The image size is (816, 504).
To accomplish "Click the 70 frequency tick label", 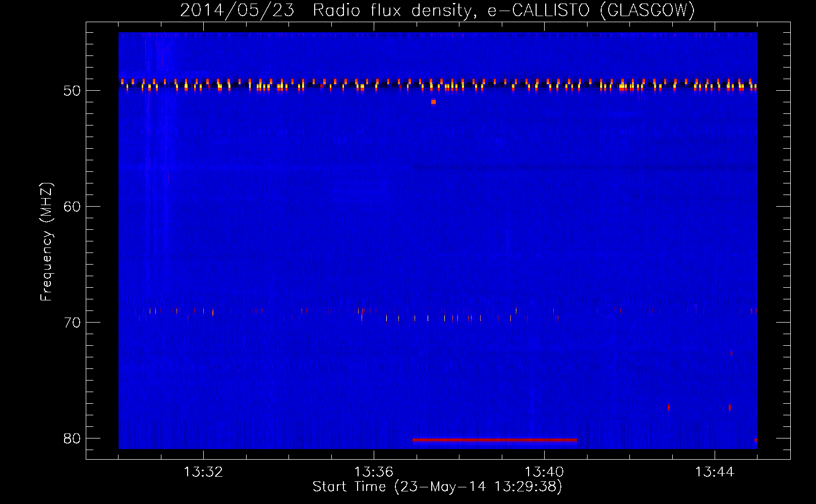I will click(x=72, y=323).
